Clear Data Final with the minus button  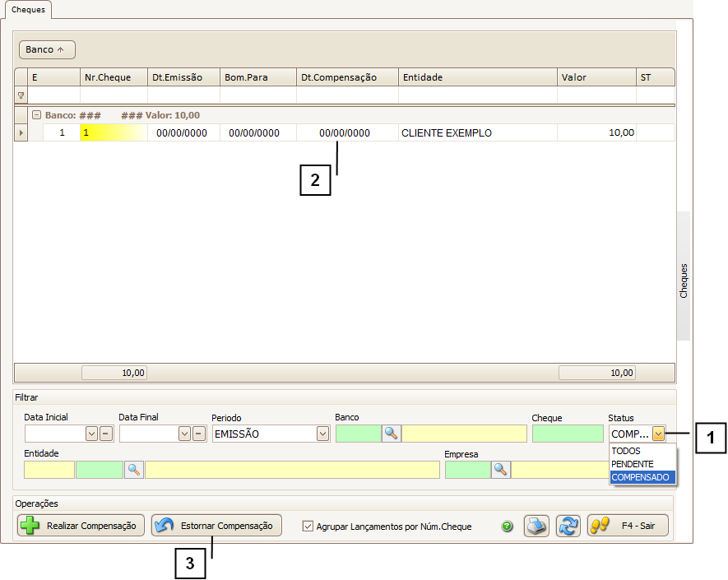199,434
